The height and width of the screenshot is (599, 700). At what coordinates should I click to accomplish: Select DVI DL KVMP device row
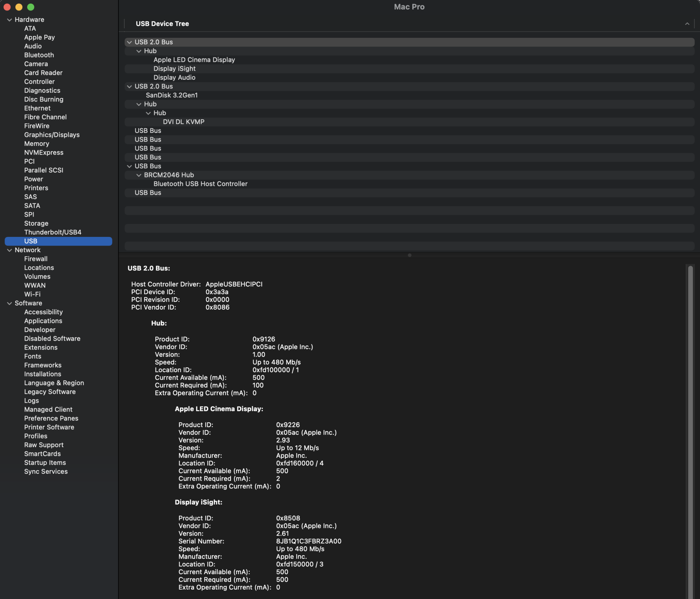[x=183, y=122]
